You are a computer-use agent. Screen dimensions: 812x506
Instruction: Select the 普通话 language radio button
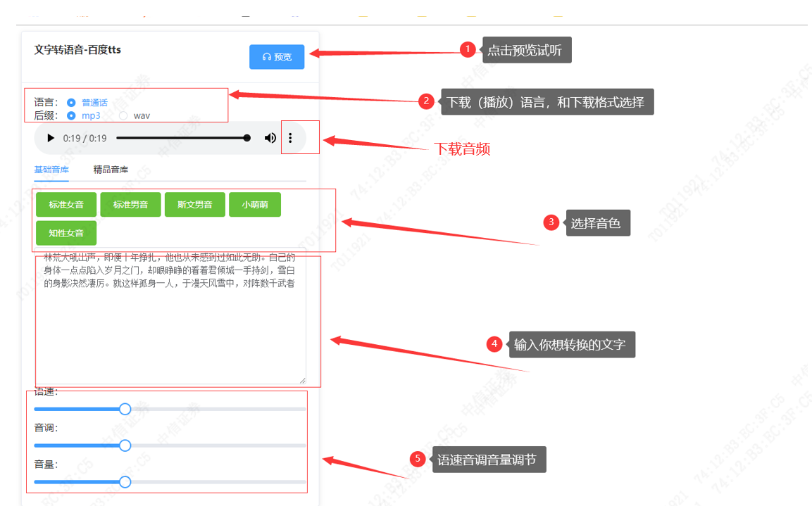(71, 103)
